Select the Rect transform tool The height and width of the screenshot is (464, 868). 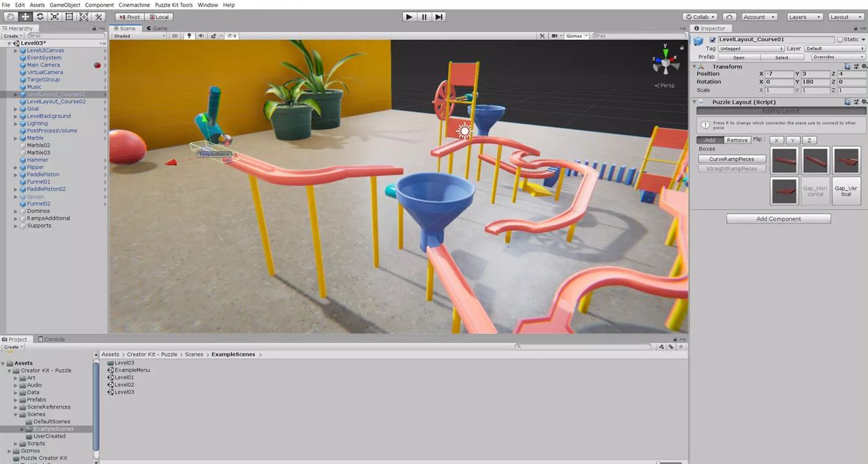click(69, 16)
